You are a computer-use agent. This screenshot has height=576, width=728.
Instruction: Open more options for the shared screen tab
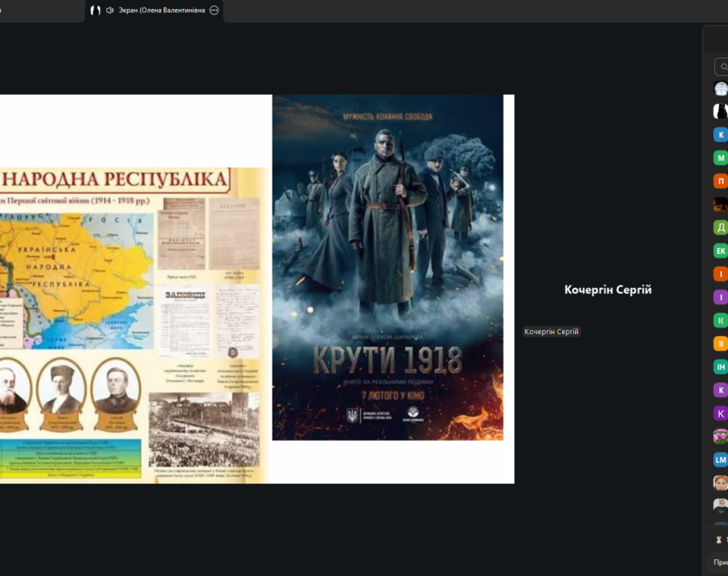tap(214, 10)
